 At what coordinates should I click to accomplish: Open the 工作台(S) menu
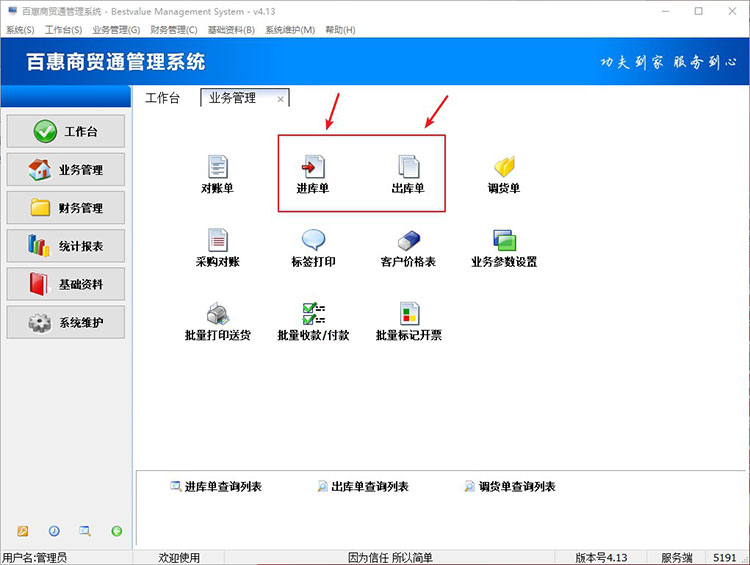click(x=63, y=30)
